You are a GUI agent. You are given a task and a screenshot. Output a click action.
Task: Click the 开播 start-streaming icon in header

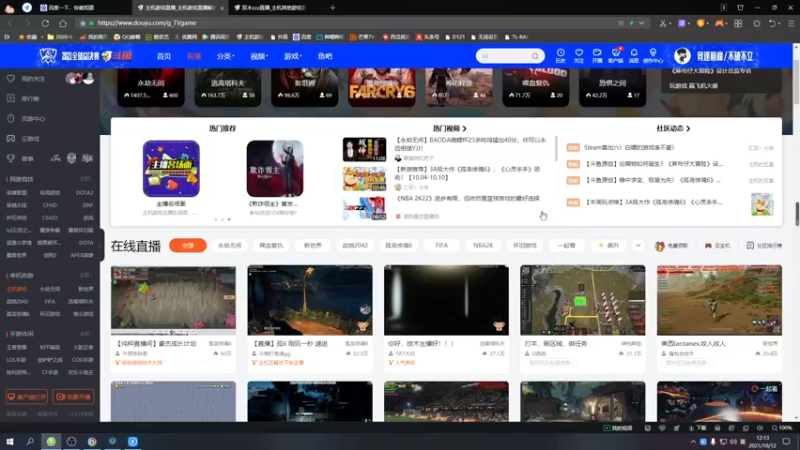(x=597, y=56)
